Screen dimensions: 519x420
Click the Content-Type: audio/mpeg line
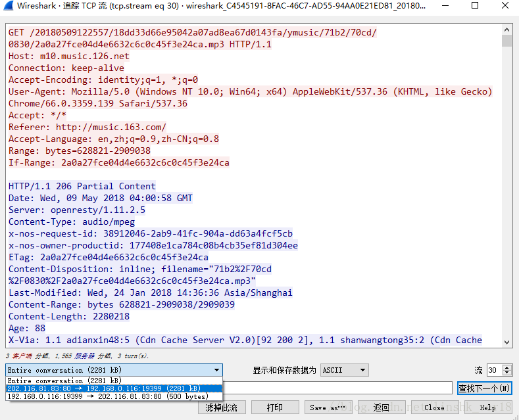pos(72,222)
